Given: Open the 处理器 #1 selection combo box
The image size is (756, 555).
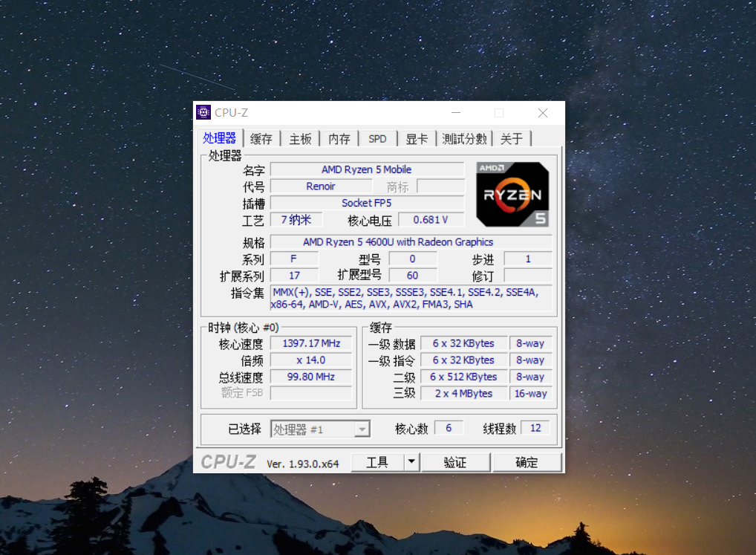Looking at the screenshot, I should click(x=320, y=429).
